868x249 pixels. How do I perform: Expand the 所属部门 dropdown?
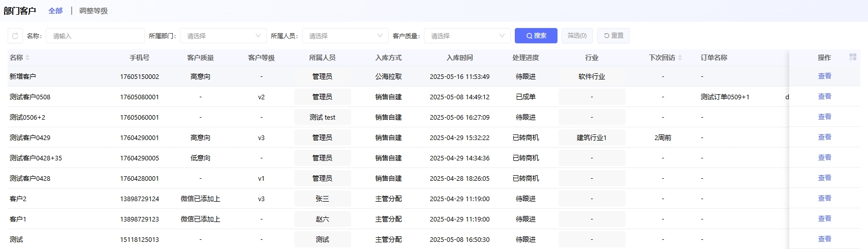coord(223,36)
